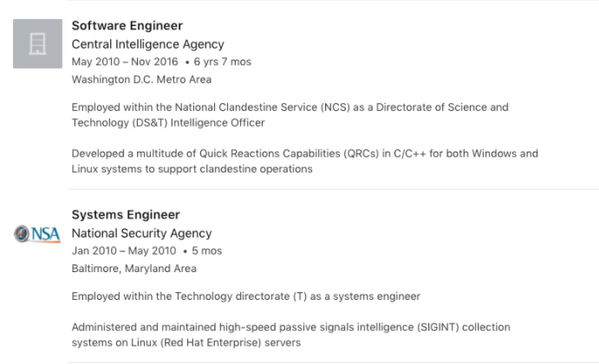Select the Jan 2010 – May 2010 date range
The width and height of the screenshot is (599, 364).
[x=124, y=250]
